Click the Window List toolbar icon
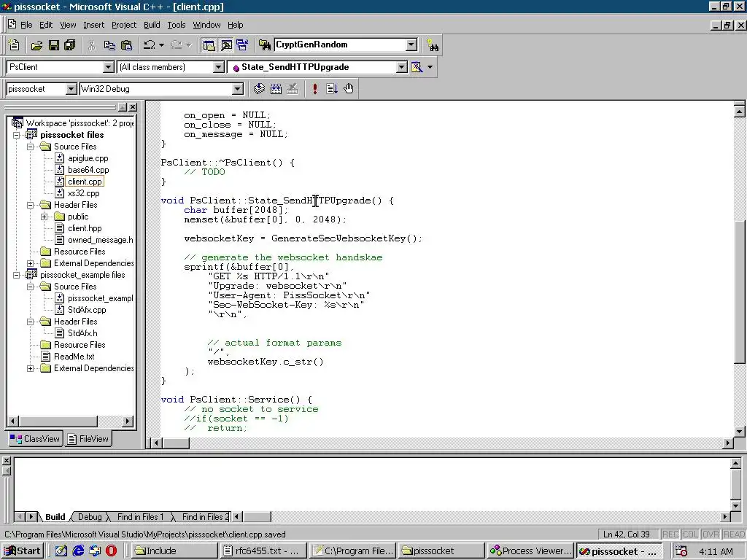Viewport: 747px width, 560px height. click(242, 45)
